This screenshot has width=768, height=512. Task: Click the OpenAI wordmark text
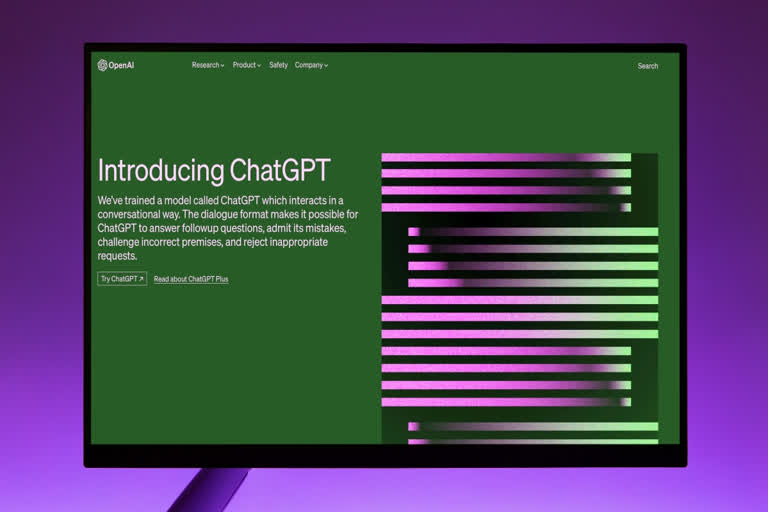point(121,66)
